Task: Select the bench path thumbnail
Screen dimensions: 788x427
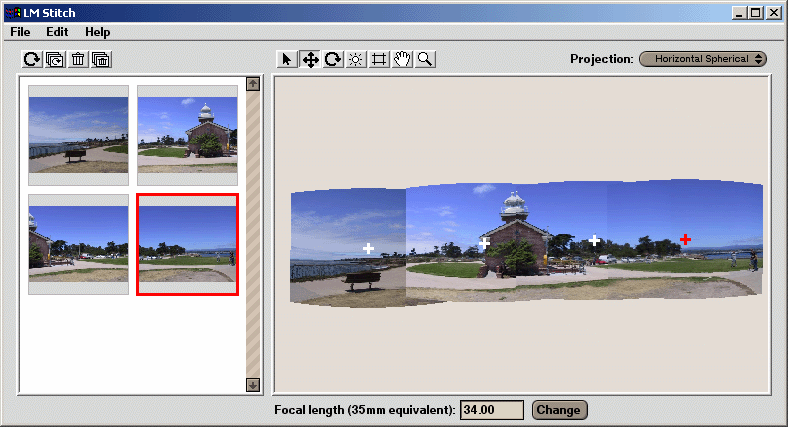Action: point(78,135)
